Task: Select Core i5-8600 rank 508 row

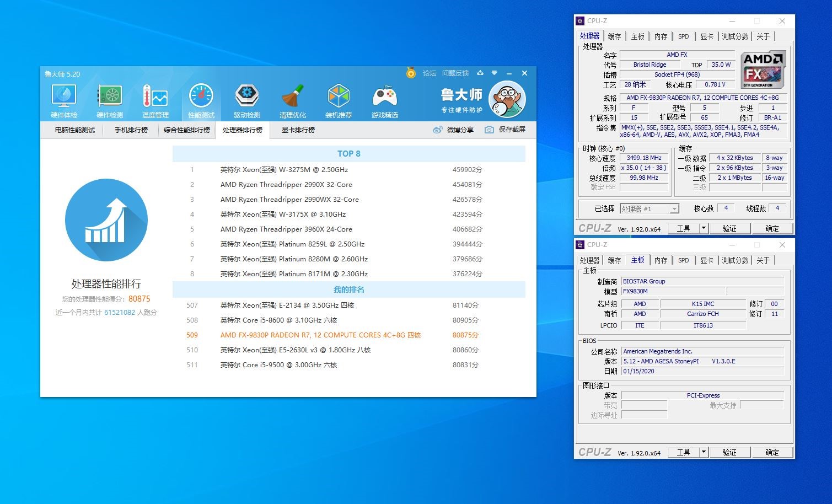Action: [x=349, y=320]
